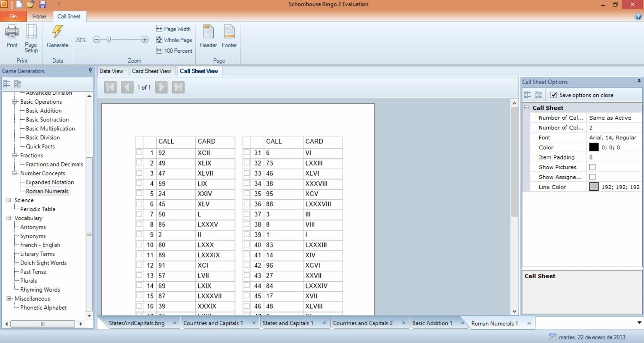Click the open folder icon in title bar

[30, 4]
